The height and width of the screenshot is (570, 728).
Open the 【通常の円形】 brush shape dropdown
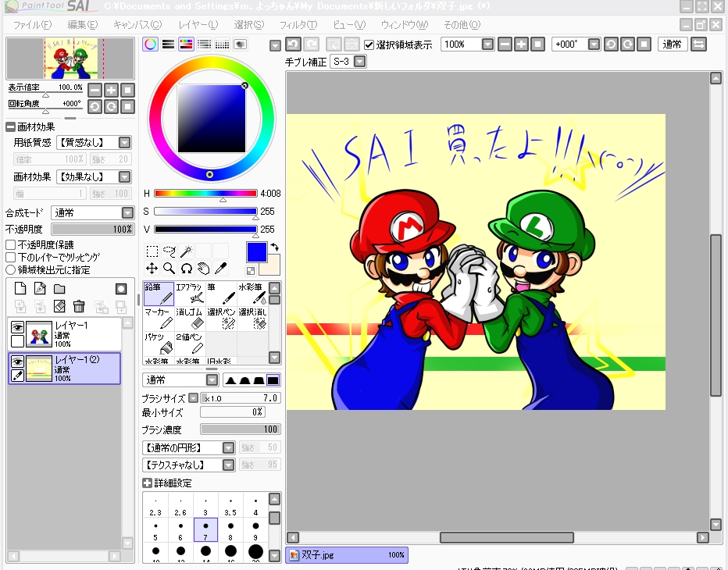click(188, 447)
